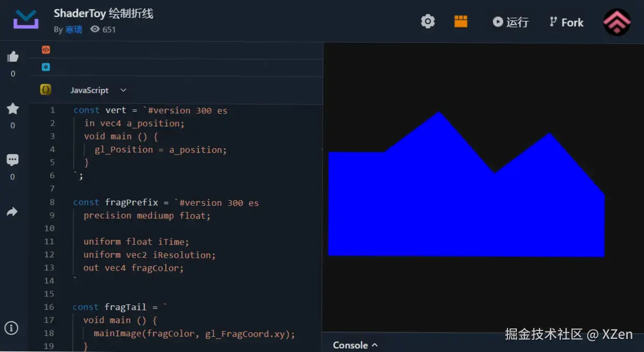Switch to the CSS panel row

[157, 67]
